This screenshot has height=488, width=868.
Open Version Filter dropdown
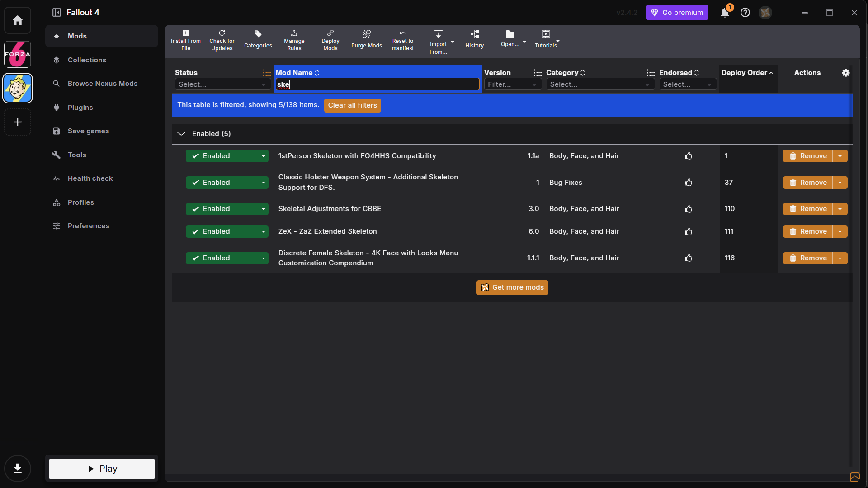(x=513, y=84)
